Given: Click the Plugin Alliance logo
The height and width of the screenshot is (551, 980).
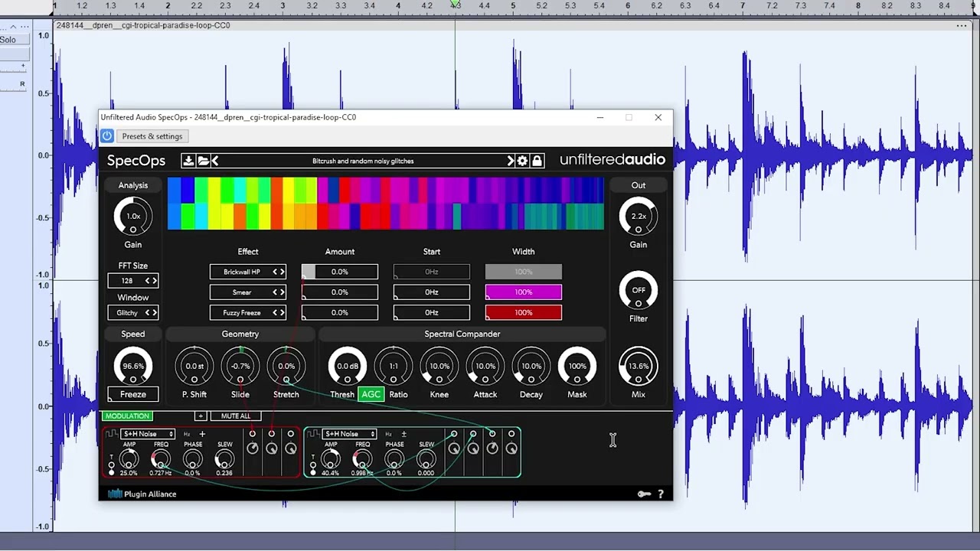Looking at the screenshot, I should coord(142,494).
